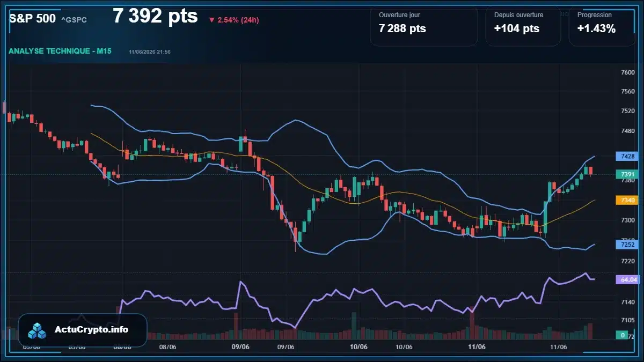This screenshot has height=362, width=644.
Task: Click the 7600 price axis label
Action: [x=627, y=72]
